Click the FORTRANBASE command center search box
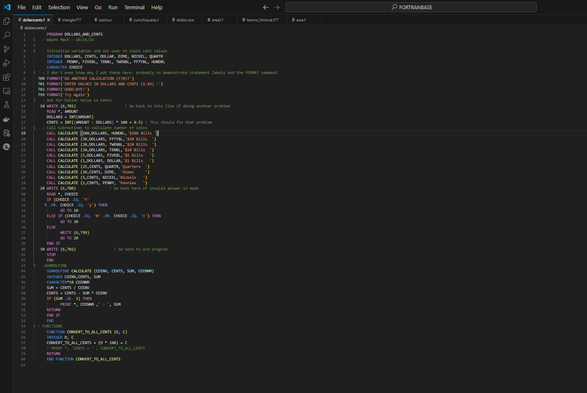587x393 pixels. (x=411, y=7)
